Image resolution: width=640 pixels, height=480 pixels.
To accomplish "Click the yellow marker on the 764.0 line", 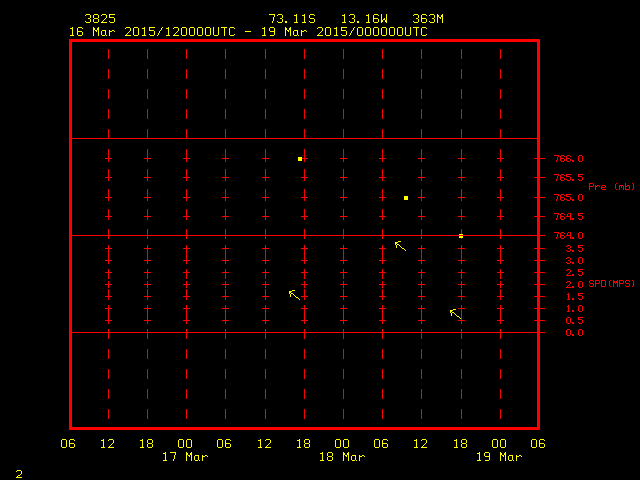I will coord(461,236).
